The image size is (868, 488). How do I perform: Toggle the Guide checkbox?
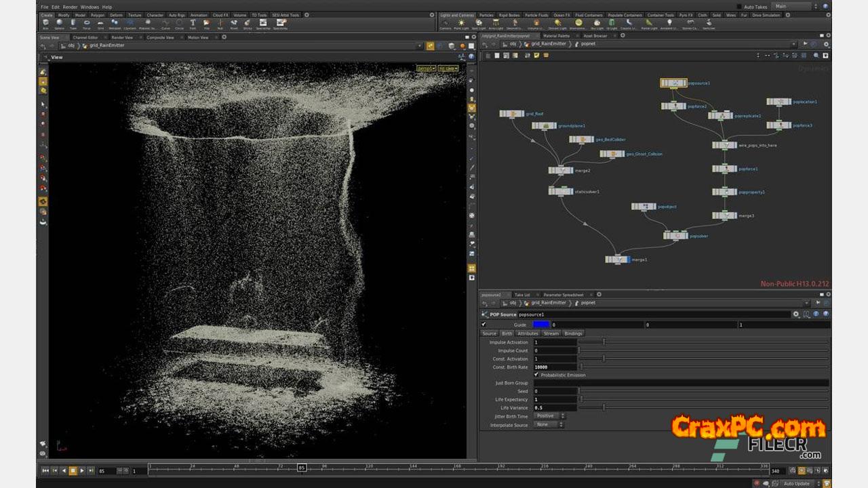click(484, 325)
